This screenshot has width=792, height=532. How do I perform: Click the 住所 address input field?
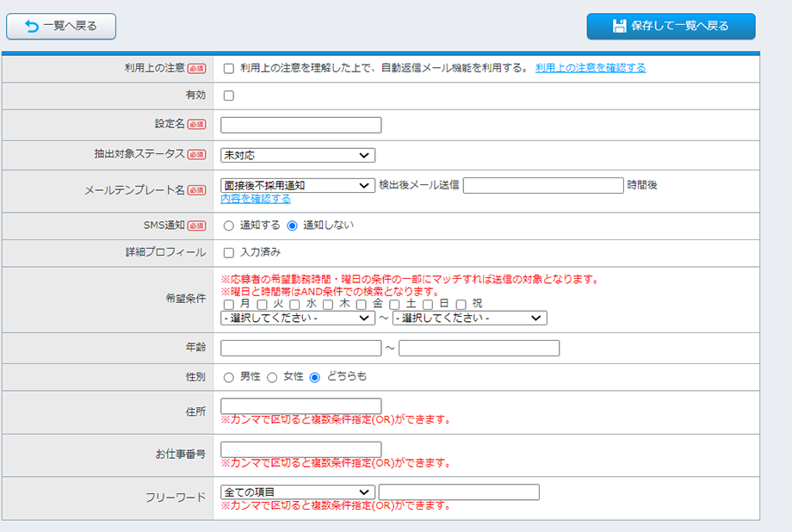tap(300, 406)
